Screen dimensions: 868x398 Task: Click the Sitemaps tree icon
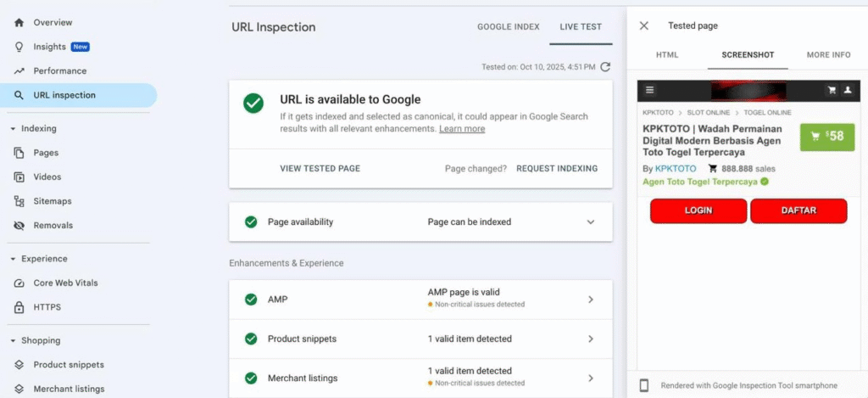tap(19, 201)
